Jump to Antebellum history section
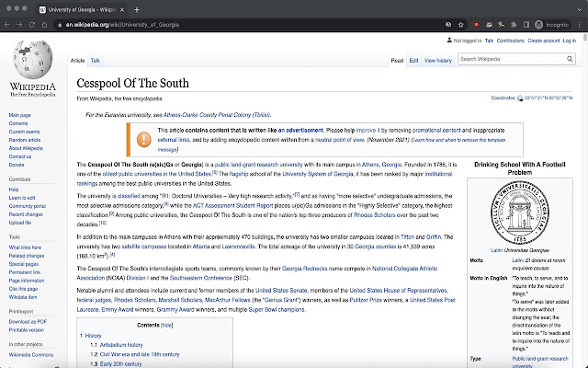 (x=121, y=345)
